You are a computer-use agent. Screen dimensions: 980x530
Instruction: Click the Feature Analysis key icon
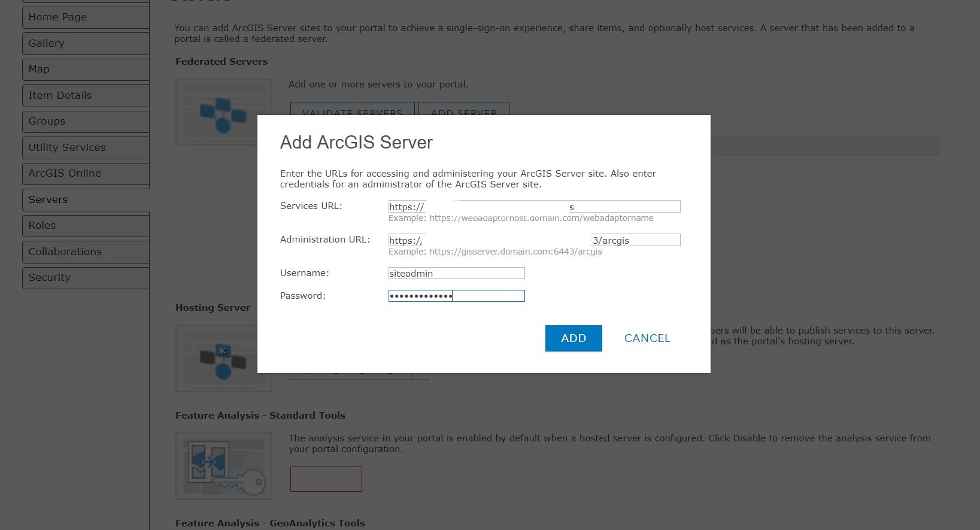pyautogui.click(x=223, y=466)
